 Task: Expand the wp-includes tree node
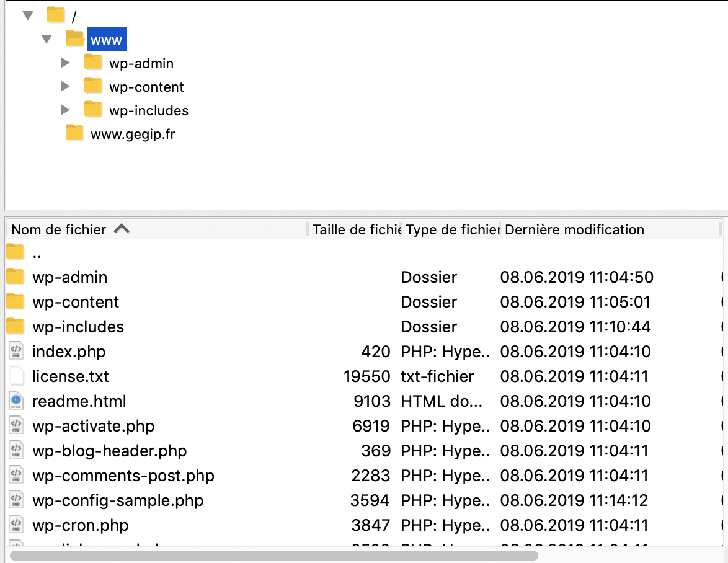point(65,110)
